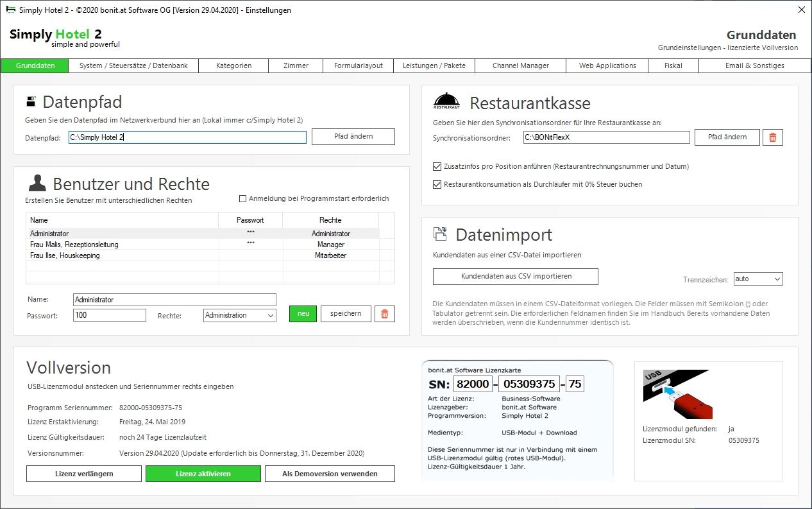
Task: Click the Manager cell in user table
Action: point(331,245)
